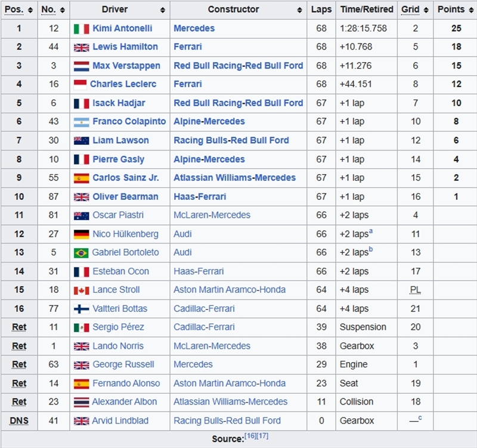The width and height of the screenshot is (477, 448).
Task: Click the German flag beside Nico Hülkenberg
Action: click(x=82, y=234)
